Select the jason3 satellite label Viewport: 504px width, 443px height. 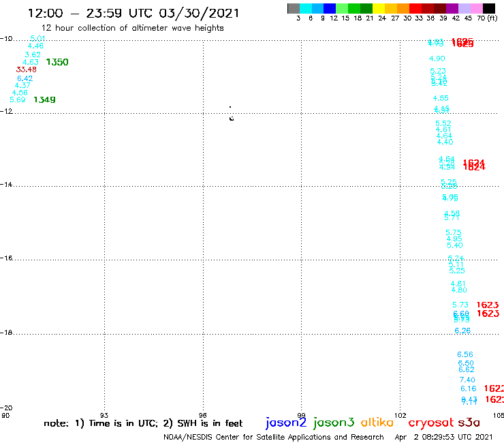(x=334, y=423)
